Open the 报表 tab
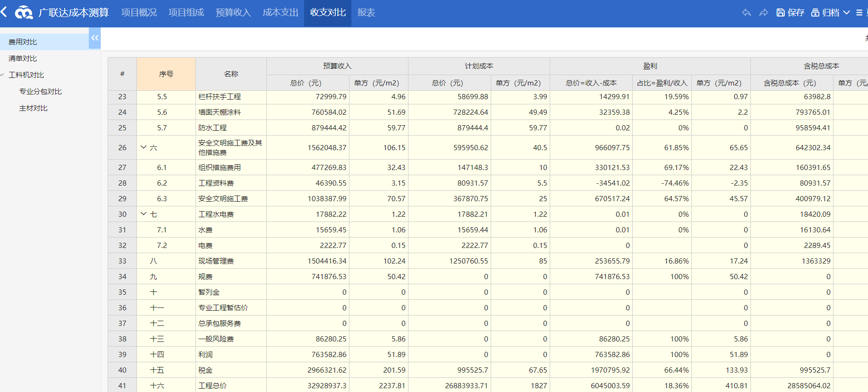868x392 pixels. click(366, 13)
